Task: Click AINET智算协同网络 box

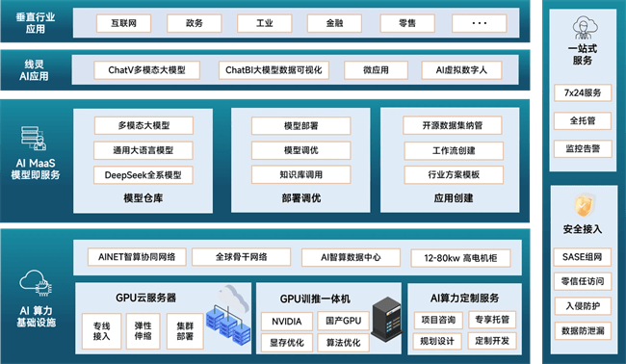Action: coord(137,257)
